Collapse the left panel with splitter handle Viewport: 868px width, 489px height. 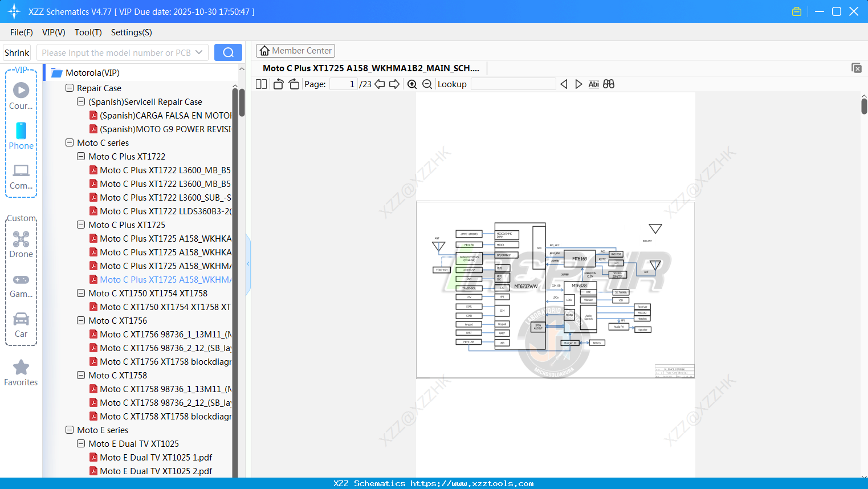click(248, 264)
